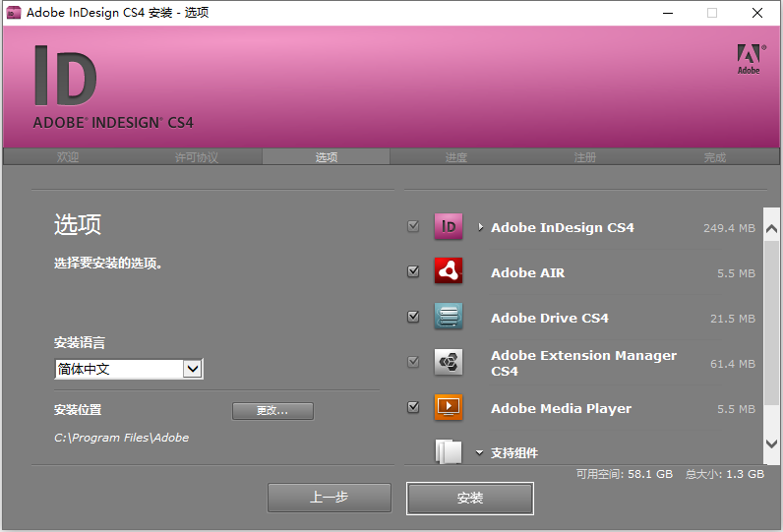The height and width of the screenshot is (532, 783).
Task: Minimize the installer window
Action: (668, 13)
